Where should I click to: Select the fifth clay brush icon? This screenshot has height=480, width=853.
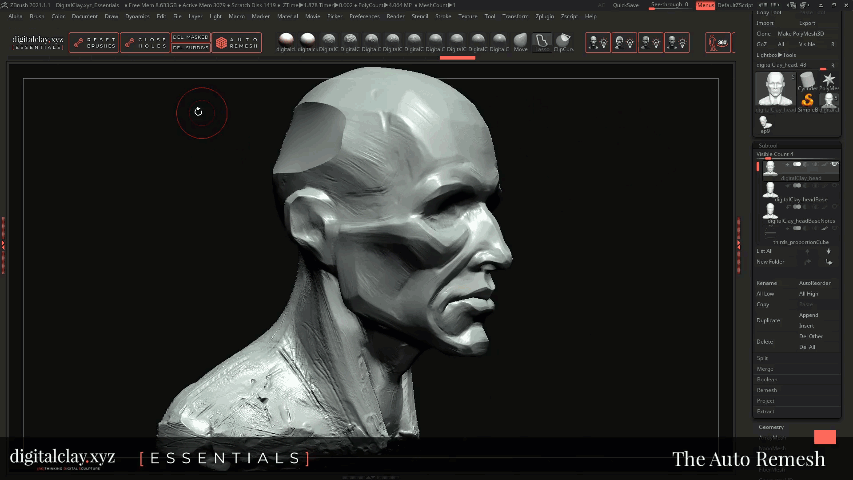[371, 40]
